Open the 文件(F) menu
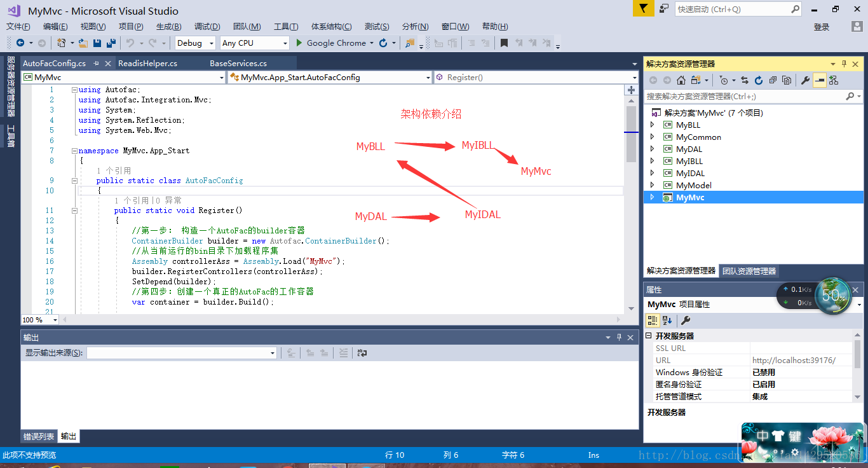Viewport: 868px width, 468px height. [18, 27]
